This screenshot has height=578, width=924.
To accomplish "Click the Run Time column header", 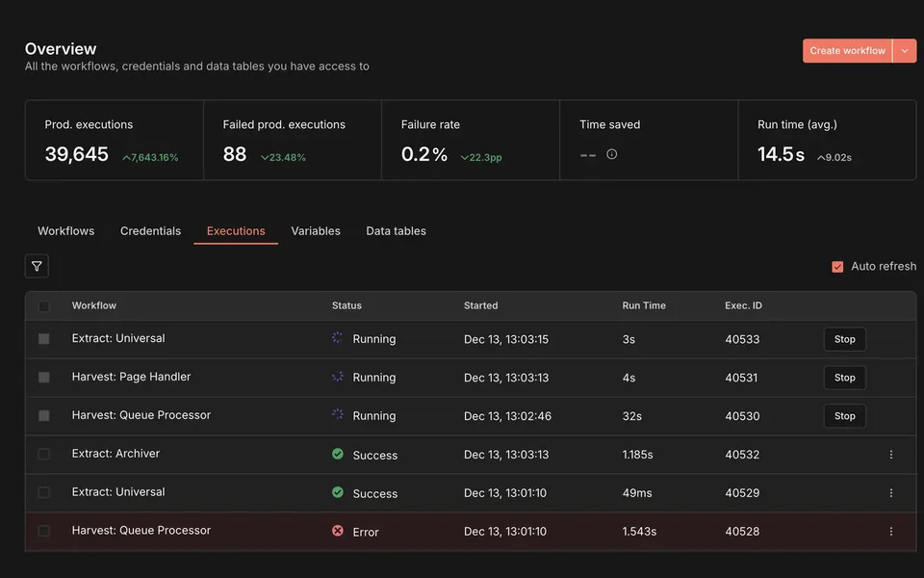I will pyautogui.click(x=644, y=305).
